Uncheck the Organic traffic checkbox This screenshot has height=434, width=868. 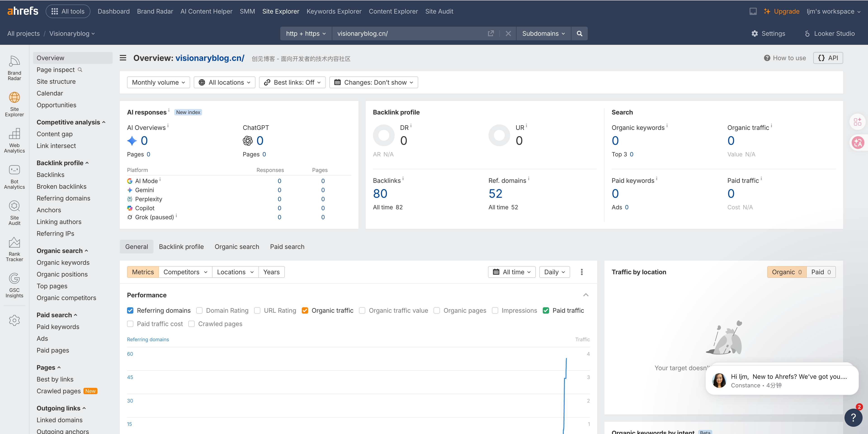(x=305, y=310)
